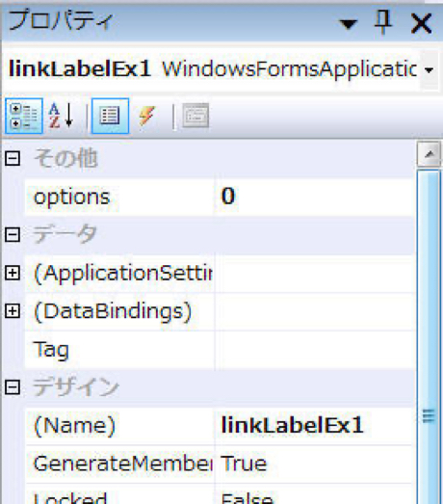Toggle the auto-hide pin icon
The image size is (443, 504).
pyautogui.click(x=383, y=22)
